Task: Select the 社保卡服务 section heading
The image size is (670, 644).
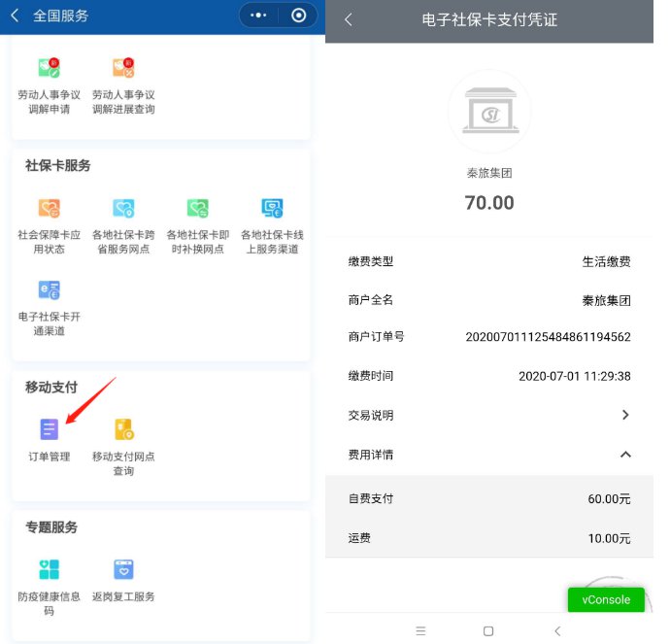Action: [x=57, y=165]
